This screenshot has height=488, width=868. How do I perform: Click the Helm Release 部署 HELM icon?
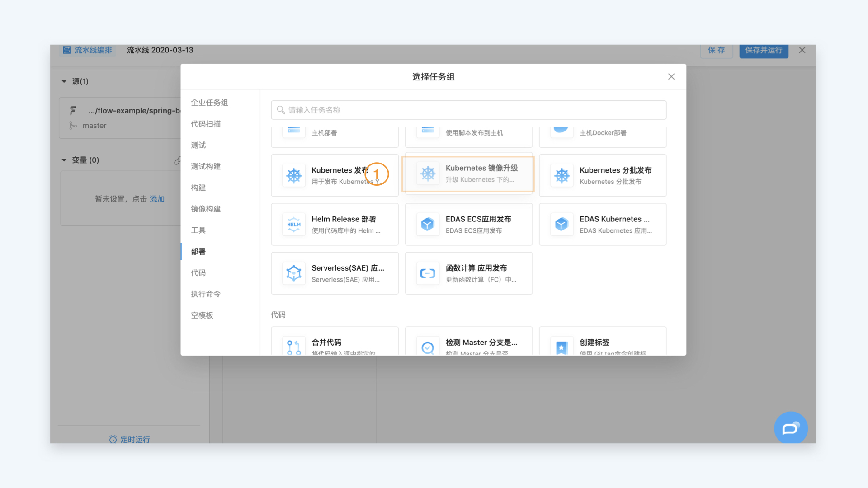click(294, 225)
